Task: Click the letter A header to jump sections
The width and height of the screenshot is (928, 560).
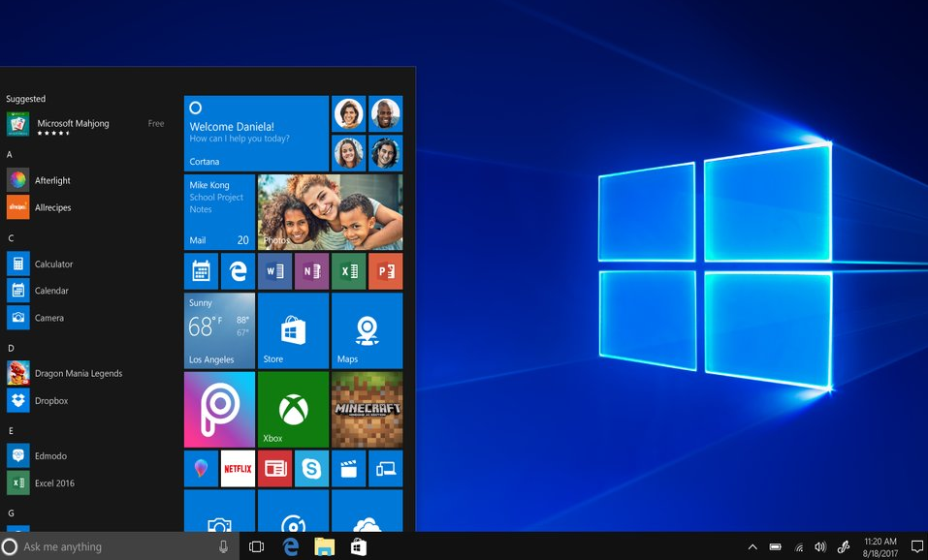Action: (7, 154)
